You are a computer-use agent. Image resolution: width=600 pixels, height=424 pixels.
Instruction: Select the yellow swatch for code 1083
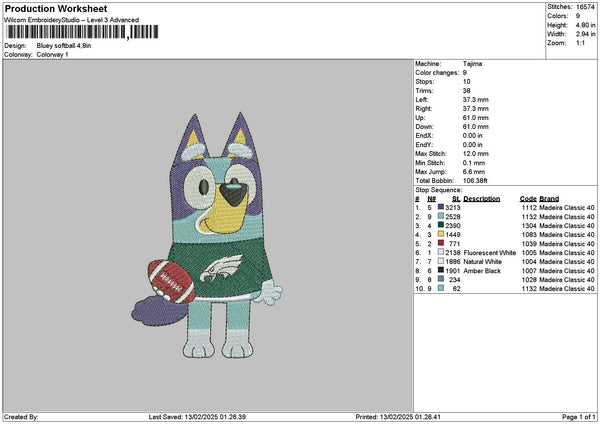coord(441,234)
